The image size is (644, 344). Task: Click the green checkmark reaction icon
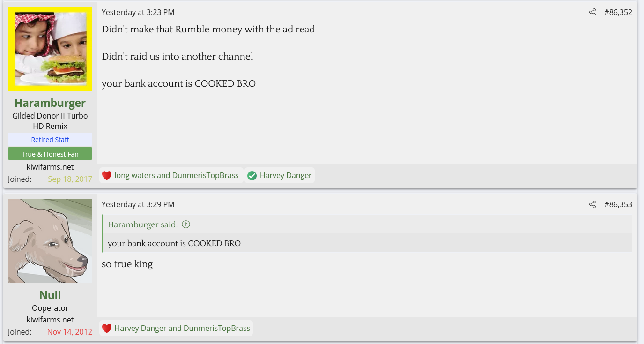coord(252,176)
